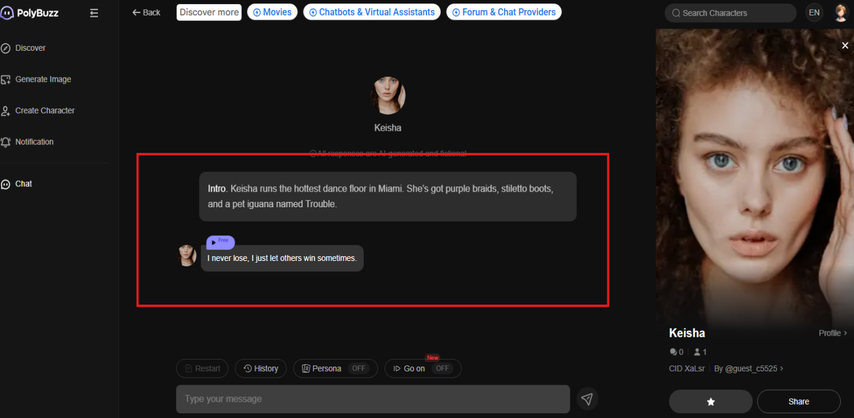This screenshot has width=854, height=418.
Task: Click the Generate Image icon
Action: tap(5, 80)
